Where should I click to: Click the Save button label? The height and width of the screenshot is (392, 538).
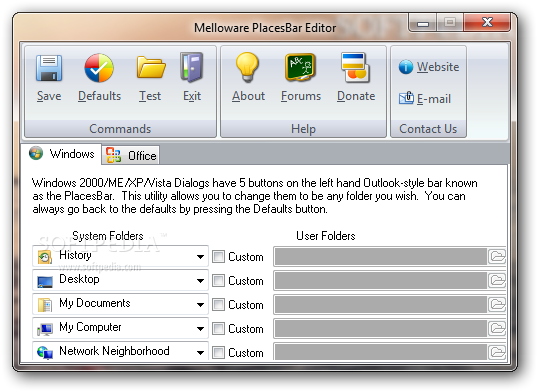click(49, 96)
